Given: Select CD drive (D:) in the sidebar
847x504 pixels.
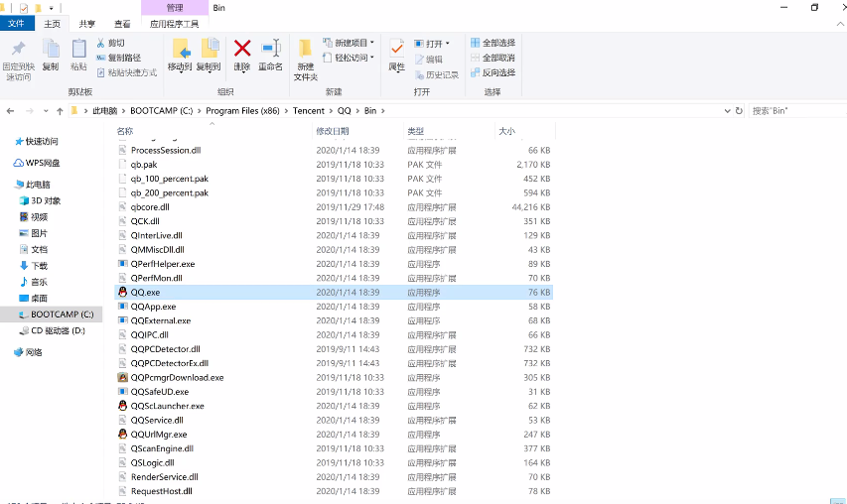Looking at the screenshot, I should [53, 330].
